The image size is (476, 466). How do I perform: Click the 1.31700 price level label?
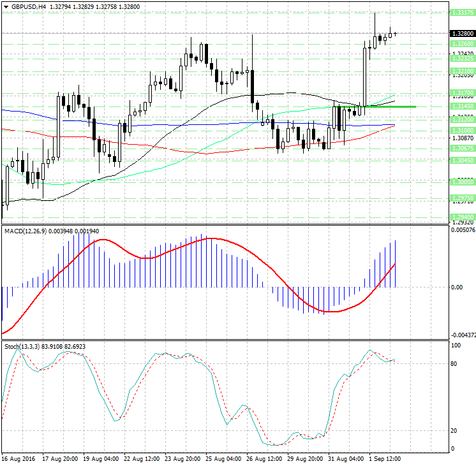pyautogui.click(x=461, y=93)
